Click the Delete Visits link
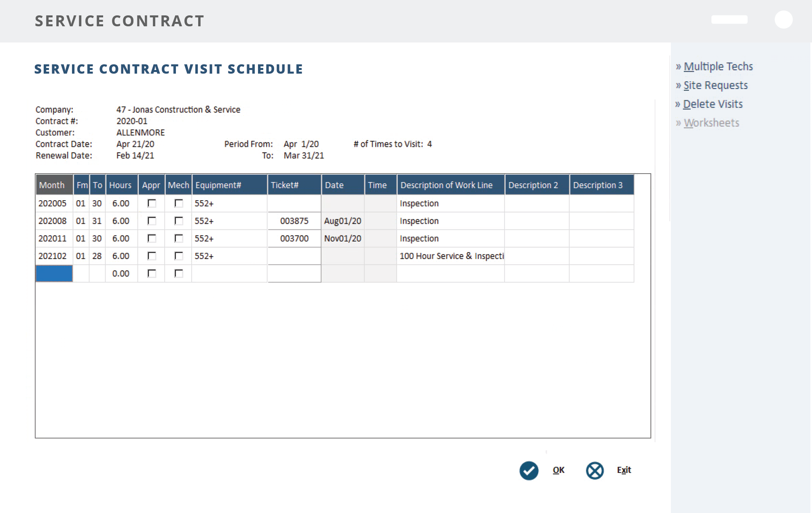This screenshot has width=812, height=513. click(713, 104)
